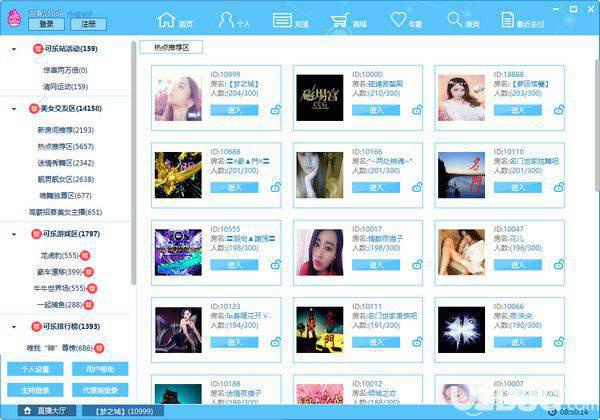Click the 登录 login button
Viewport: 600px width, 420px height.
pos(46,24)
